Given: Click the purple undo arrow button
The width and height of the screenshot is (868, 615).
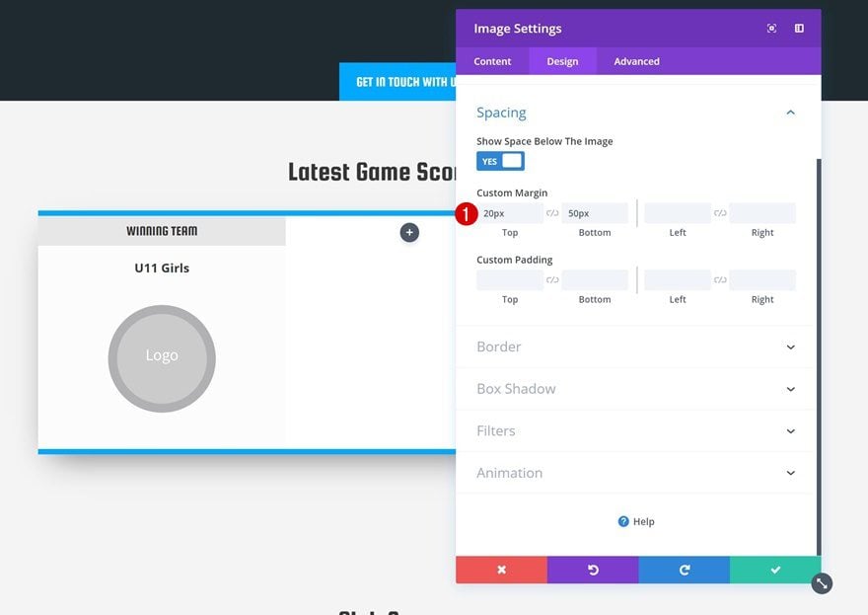Looking at the screenshot, I should 593,570.
